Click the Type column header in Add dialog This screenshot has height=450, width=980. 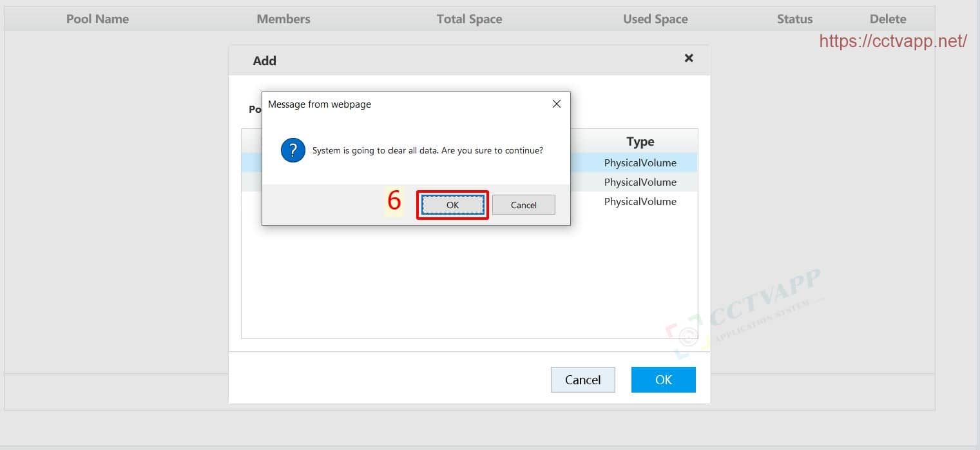click(x=640, y=142)
